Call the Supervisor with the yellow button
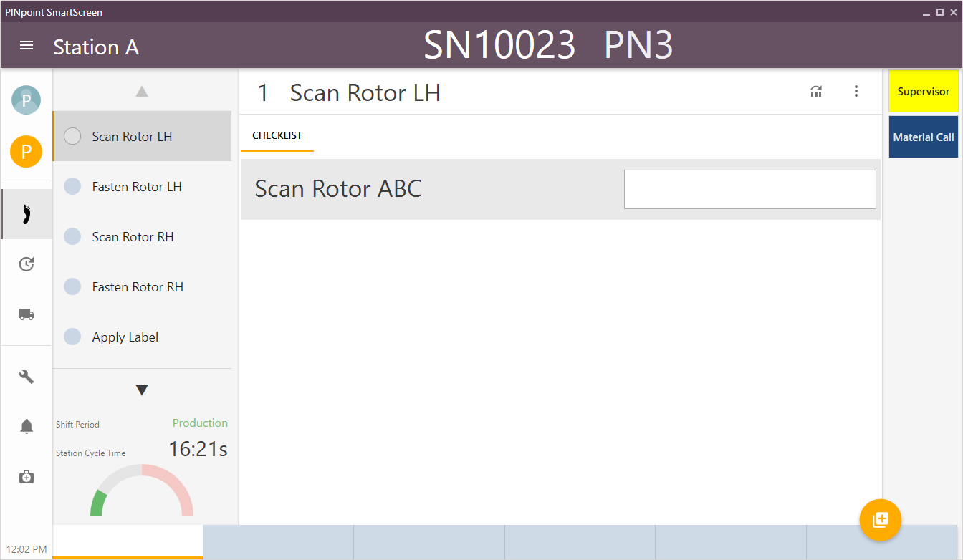Viewport: 963px width, 560px height. tap(924, 91)
